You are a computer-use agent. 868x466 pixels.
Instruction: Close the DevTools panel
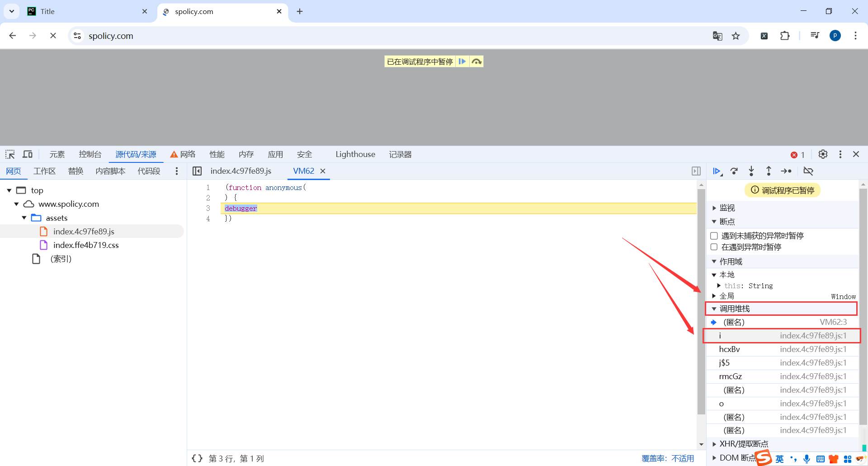(856, 154)
